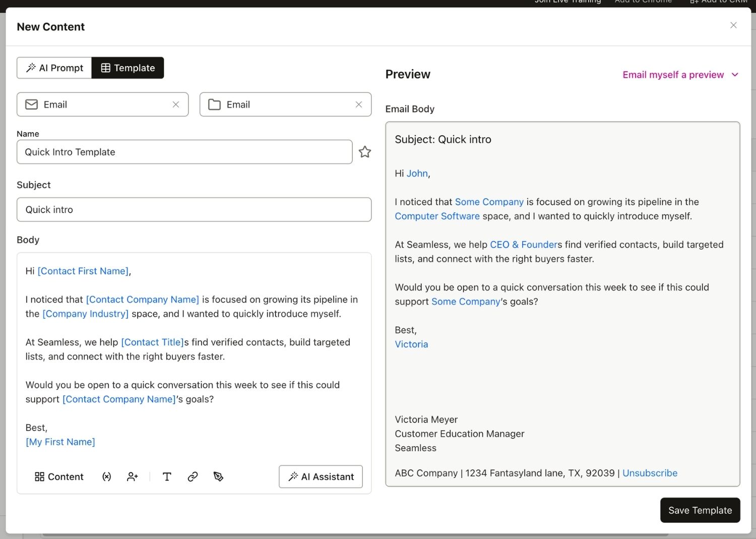Viewport: 756px width, 539px height.
Task: Switch to the AI Prompt tab
Action: click(54, 68)
